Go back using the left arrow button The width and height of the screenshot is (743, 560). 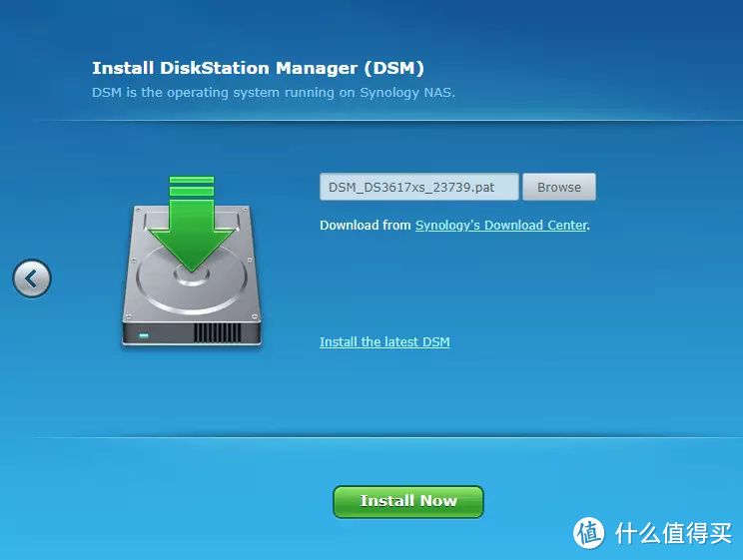click(x=32, y=279)
